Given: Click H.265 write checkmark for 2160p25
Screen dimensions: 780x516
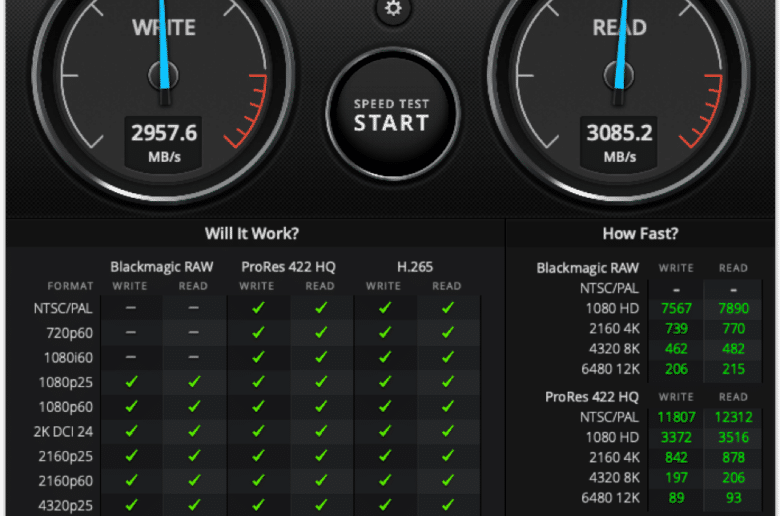Looking at the screenshot, I should click(x=385, y=456).
